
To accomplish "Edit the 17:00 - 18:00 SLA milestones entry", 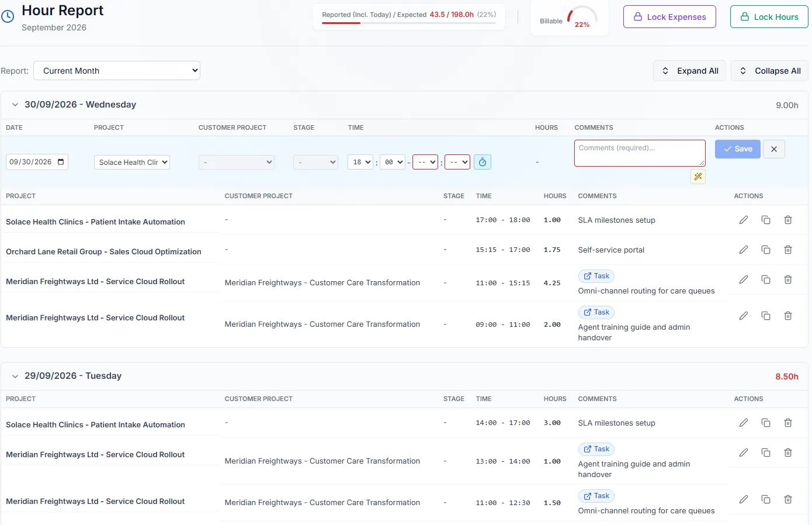I will point(744,220).
